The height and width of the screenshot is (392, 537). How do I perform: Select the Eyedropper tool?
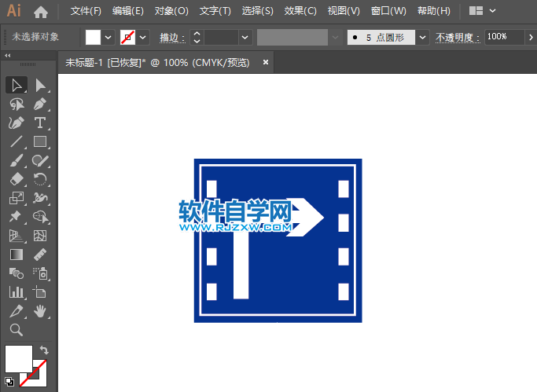click(16, 311)
